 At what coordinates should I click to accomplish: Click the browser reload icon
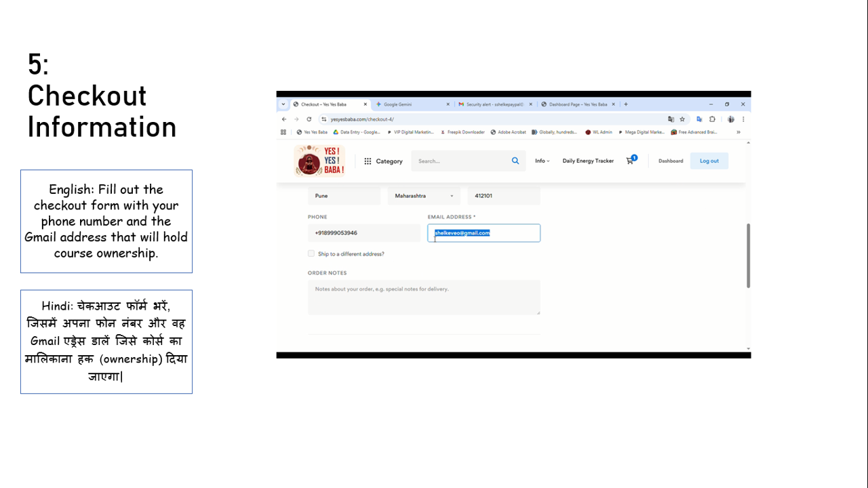pos(309,119)
